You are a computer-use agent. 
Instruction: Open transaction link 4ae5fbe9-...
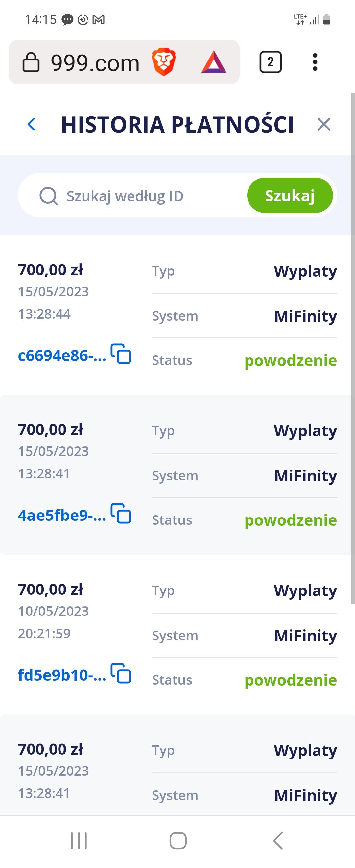(62, 516)
